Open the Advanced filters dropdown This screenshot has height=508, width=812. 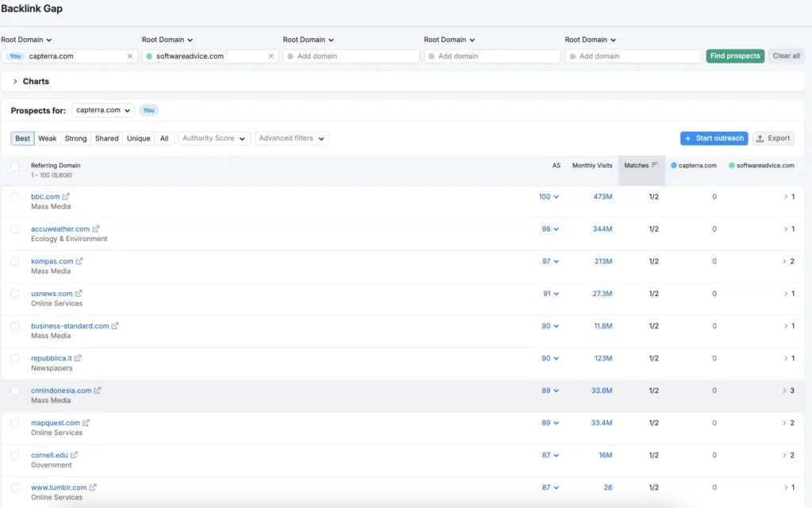292,138
